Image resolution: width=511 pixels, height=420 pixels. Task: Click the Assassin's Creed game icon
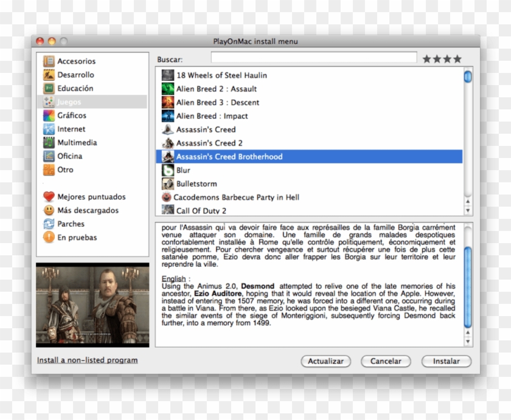[168, 129]
